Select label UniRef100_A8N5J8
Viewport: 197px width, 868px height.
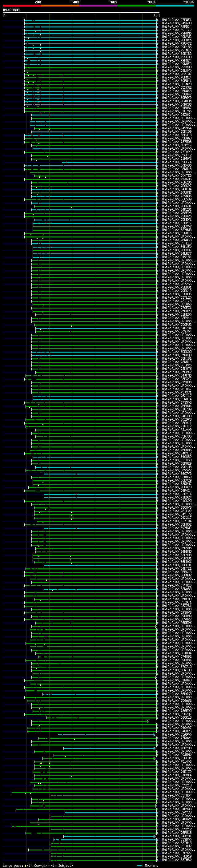point(176,169)
